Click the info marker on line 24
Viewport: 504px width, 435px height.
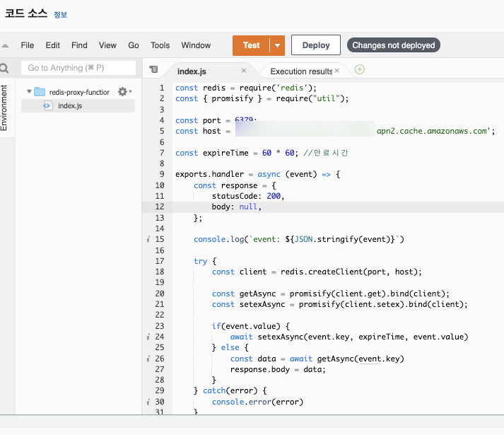(x=146, y=337)
